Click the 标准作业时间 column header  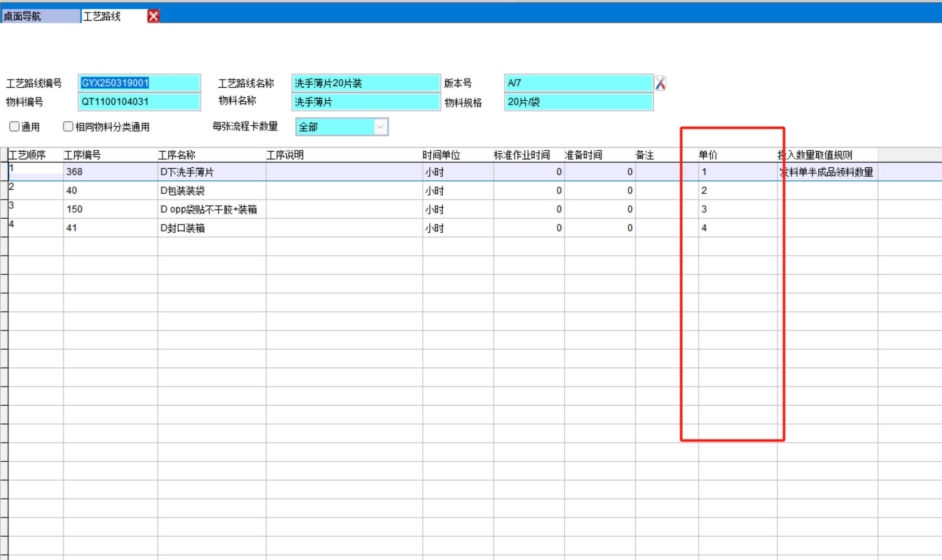tap(521, 155)
